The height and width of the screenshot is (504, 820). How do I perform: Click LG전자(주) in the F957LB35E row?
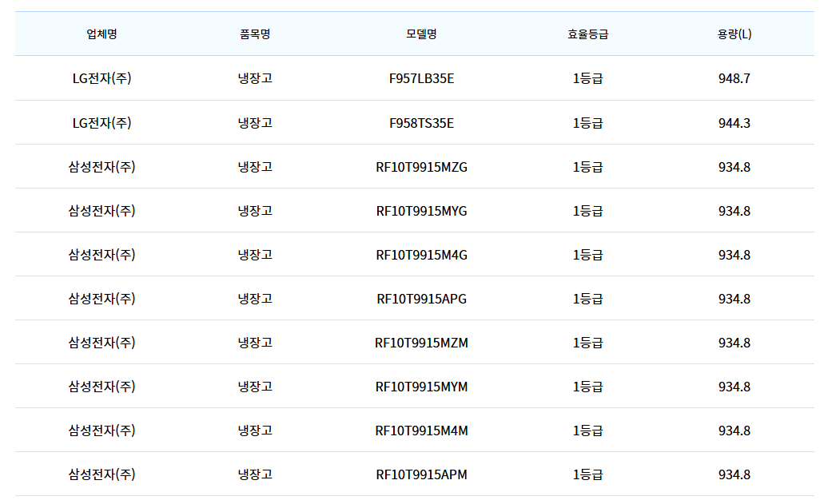tap(102, 78)
